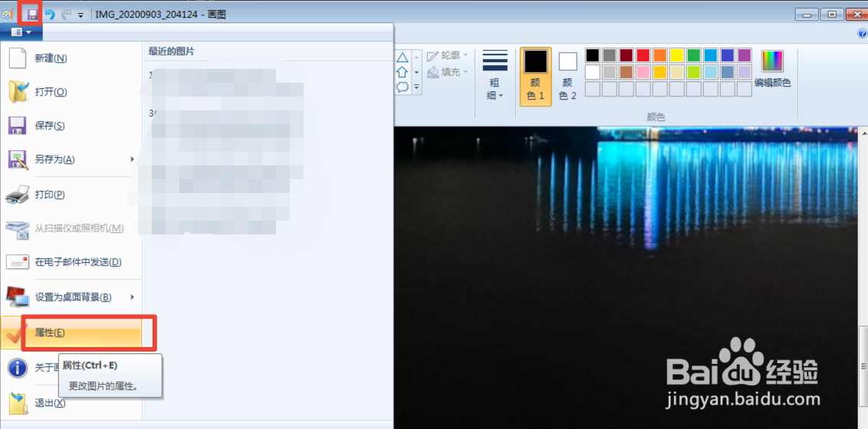Click the canvas vertical scrollbar up arrow
This screenshot has height=429, width=868.
(x=863, y=132)
